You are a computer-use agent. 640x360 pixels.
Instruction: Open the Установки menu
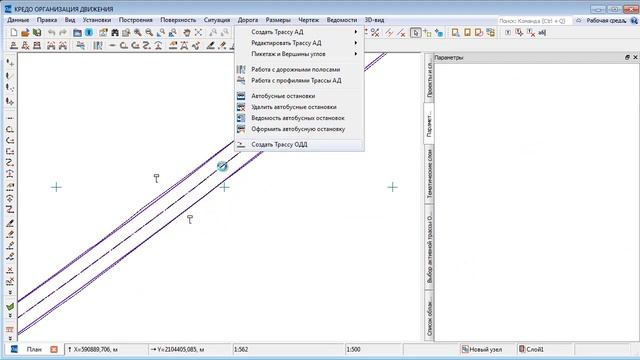[97, 20]
